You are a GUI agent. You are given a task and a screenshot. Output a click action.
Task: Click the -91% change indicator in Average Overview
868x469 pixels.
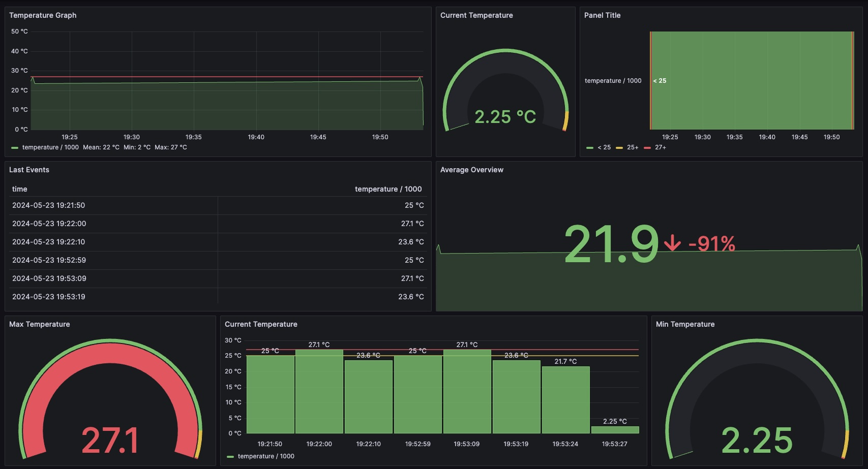[712, 244]
